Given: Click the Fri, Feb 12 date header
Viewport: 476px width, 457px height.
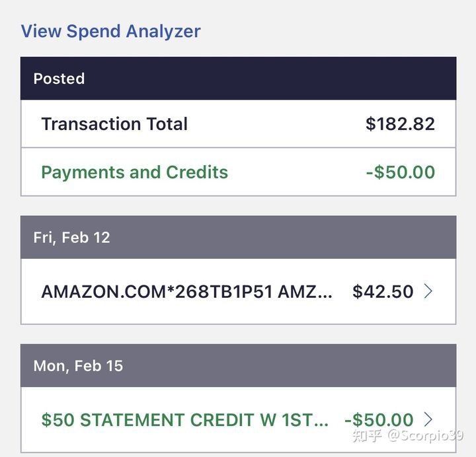Looking at the screenshot, I should coord(71,238).
